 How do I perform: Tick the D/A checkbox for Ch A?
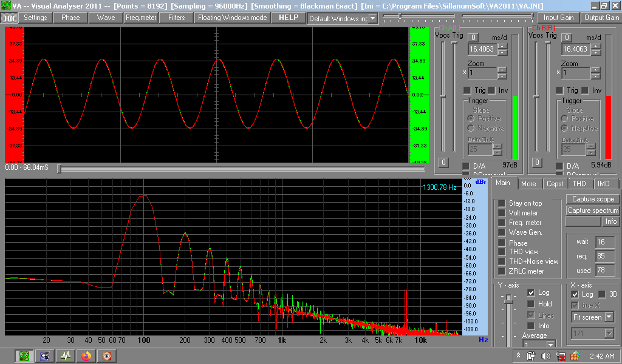[x=466, y=166]
